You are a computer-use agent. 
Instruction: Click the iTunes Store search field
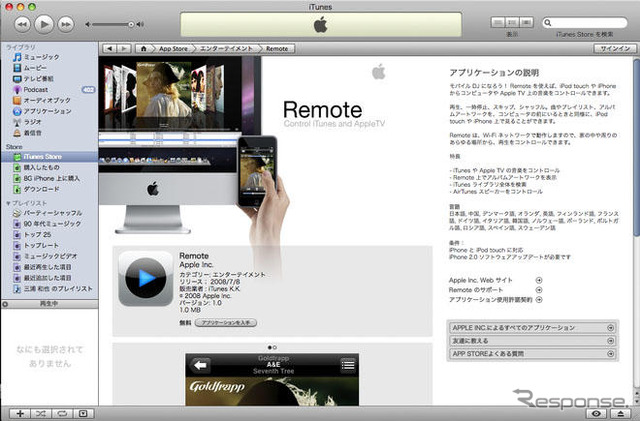(x=584, y=22)
